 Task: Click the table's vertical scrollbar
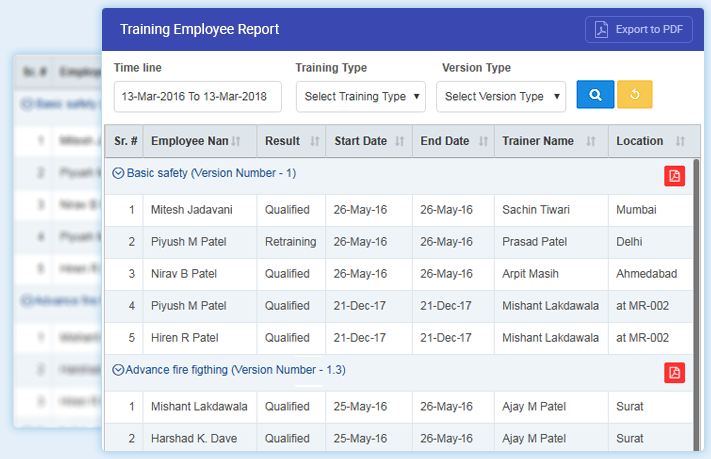point(696,304)
